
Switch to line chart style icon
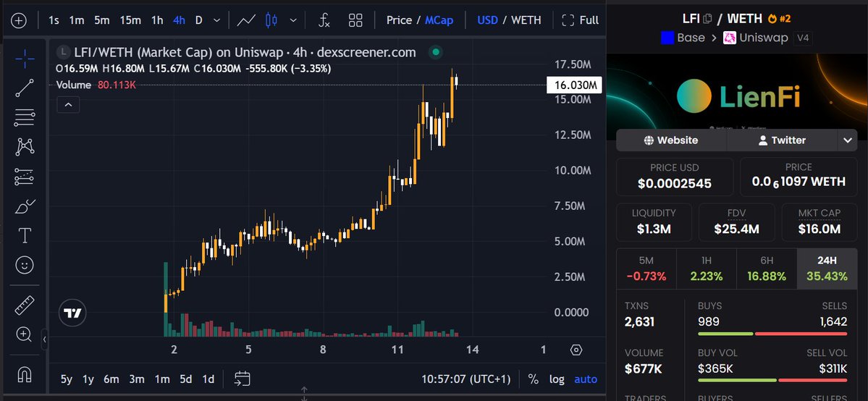click(x=246, y=20)
